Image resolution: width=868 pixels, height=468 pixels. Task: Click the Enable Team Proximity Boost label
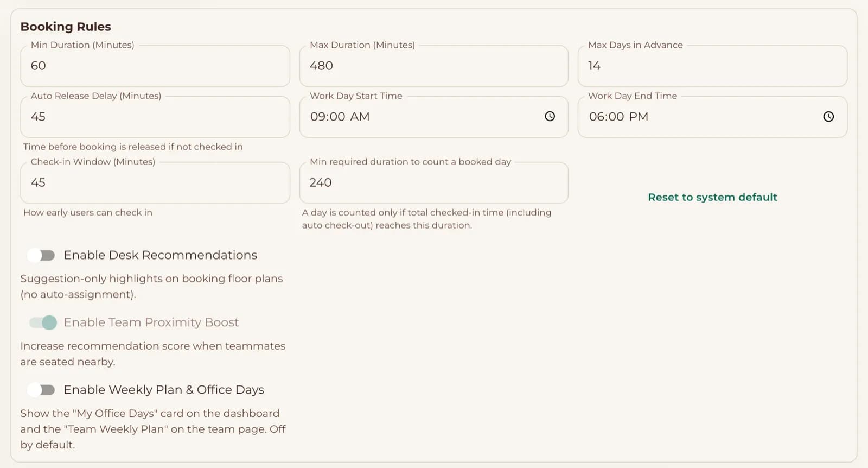coord(151,322)
